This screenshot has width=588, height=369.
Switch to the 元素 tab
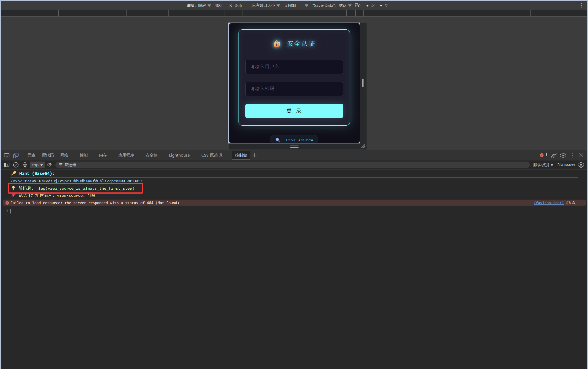31,155
